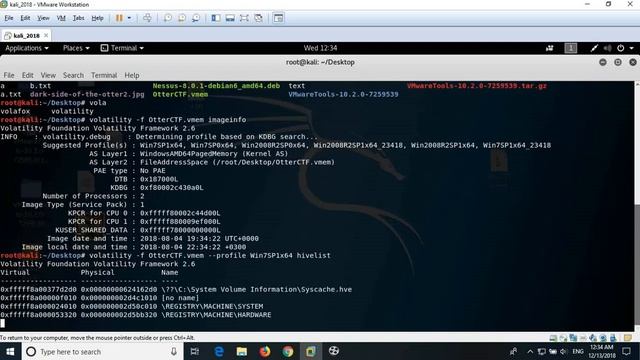Open Google Chrome from taskbar
Image resolution: width=640 pixels, height=360 pixels.
click(288, 351)
